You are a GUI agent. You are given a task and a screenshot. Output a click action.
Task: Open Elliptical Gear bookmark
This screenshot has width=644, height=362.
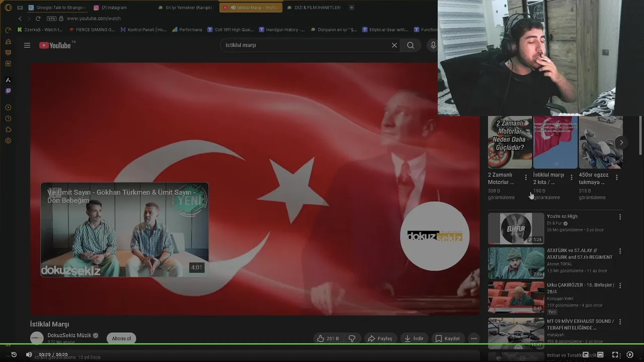(385, 30)
